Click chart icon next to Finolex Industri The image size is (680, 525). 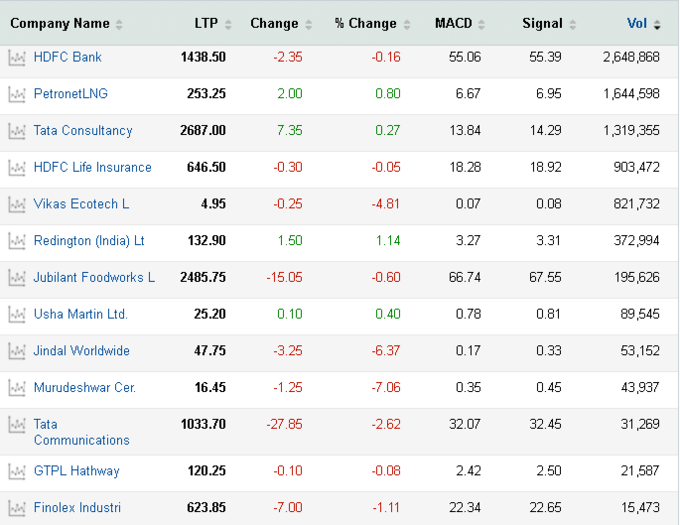[17, 509]
